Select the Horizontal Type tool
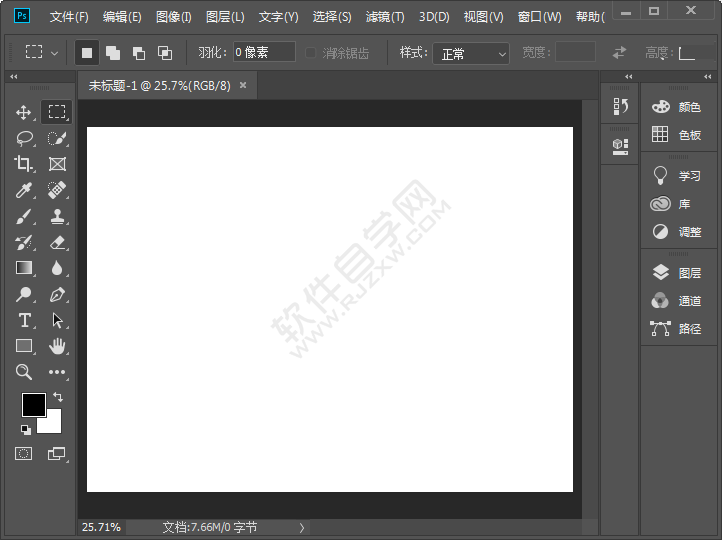The image size is (722, 540). pos(24,320)
